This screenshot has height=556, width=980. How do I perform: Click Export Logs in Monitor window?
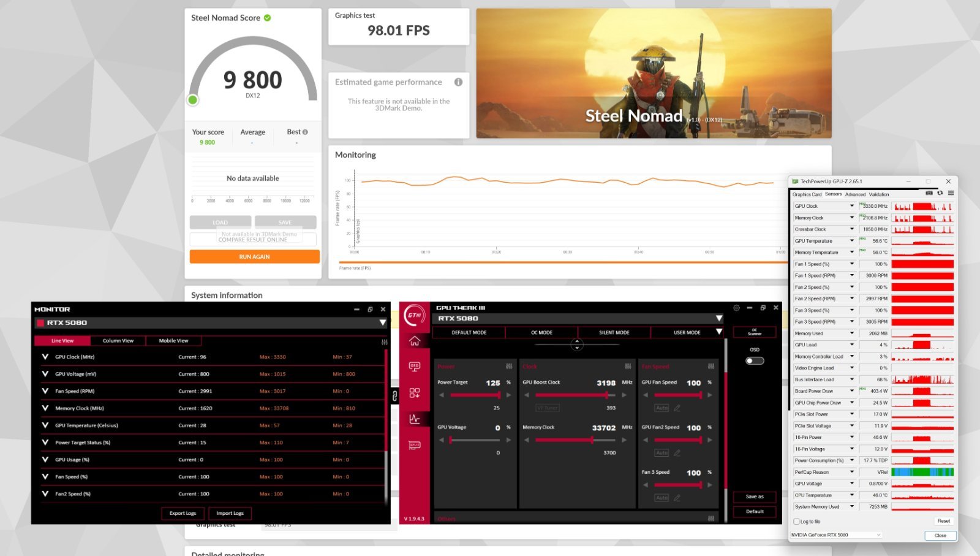tap(183, 513)
